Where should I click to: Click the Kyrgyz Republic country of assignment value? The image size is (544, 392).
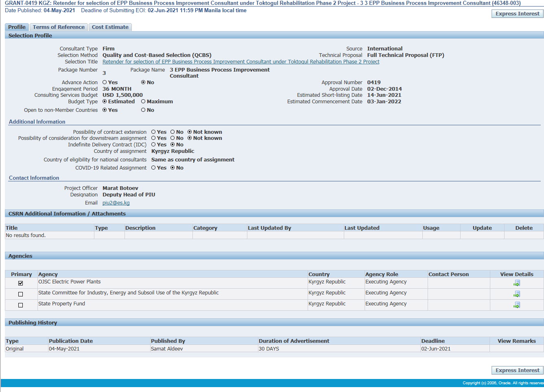173,151
